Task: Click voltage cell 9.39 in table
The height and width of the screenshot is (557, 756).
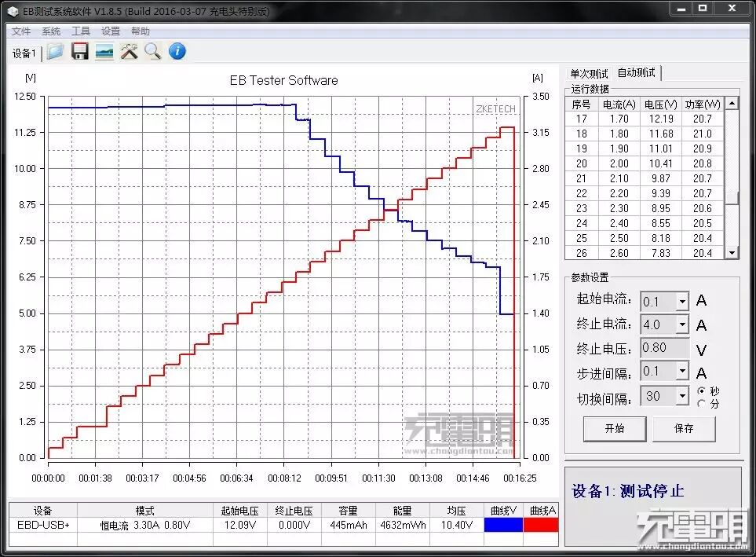Action: point(660,193)
